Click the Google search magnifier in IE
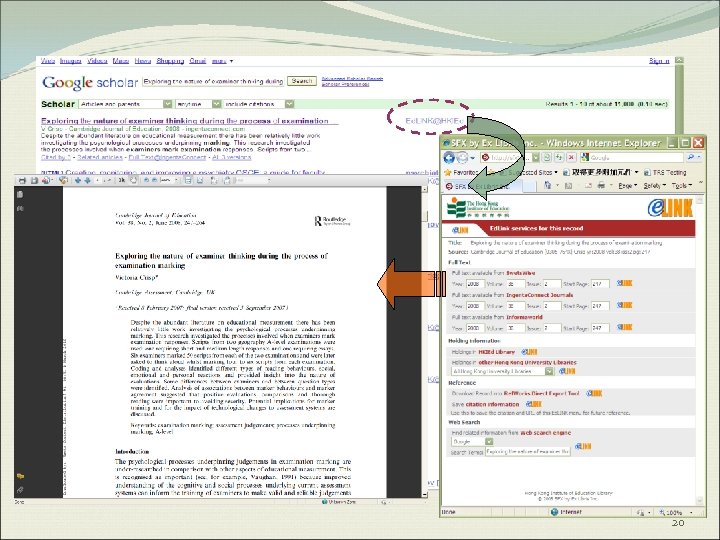Image resolution: width=720 pixels, height=540 pixels. pyautogui.click(x=691, y=158)
